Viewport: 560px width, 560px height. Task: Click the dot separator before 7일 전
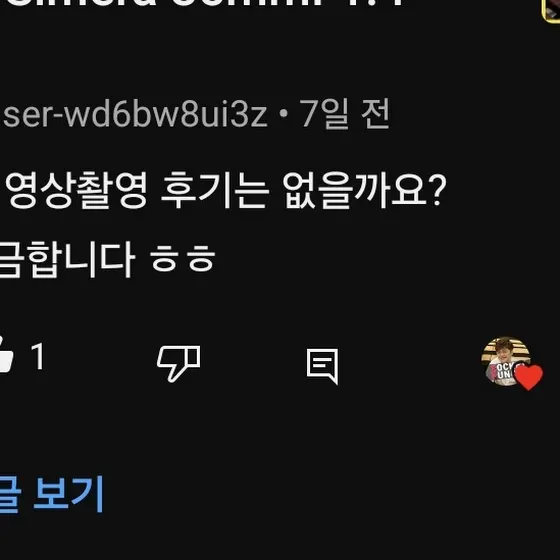(x=284, y=114)
